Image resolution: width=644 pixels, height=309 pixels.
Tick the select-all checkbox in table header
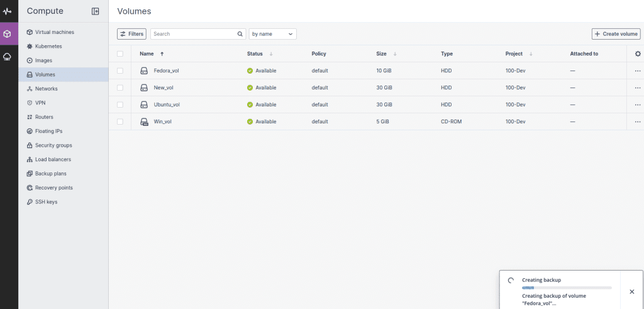(120, 54)
